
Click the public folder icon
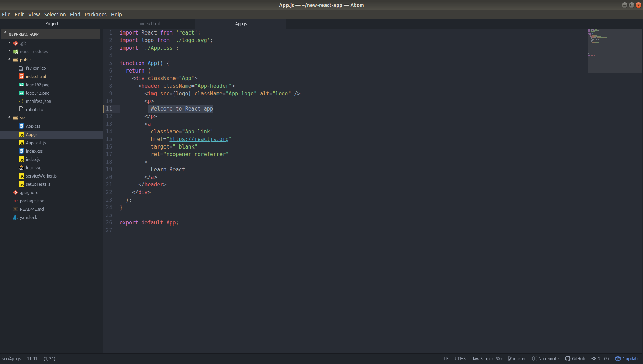click(16, 60)
